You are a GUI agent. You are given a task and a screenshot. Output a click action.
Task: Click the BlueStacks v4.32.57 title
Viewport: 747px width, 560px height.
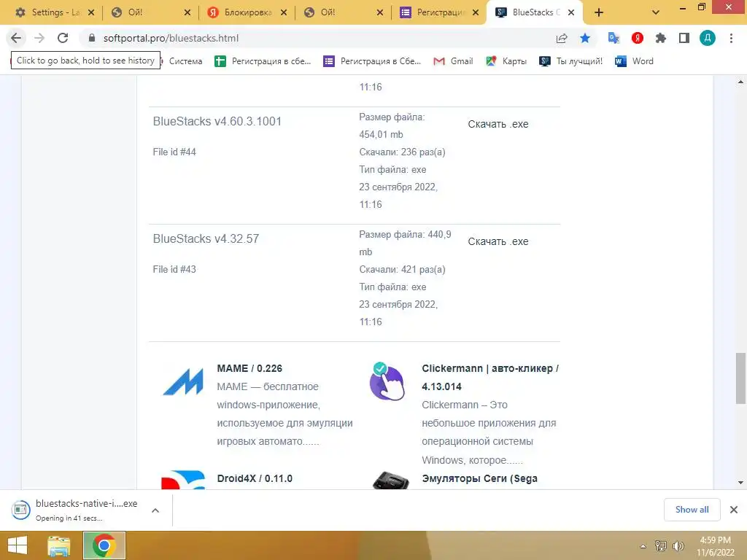click(206, 238)
